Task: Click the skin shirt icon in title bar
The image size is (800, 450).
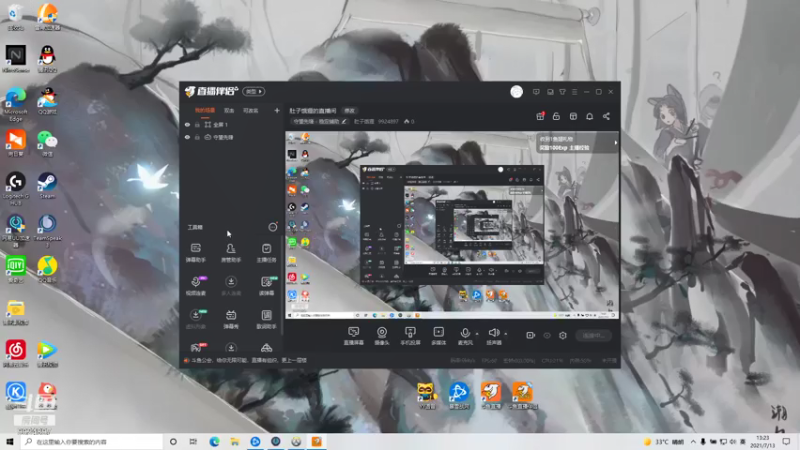Action: pos(562,92)
